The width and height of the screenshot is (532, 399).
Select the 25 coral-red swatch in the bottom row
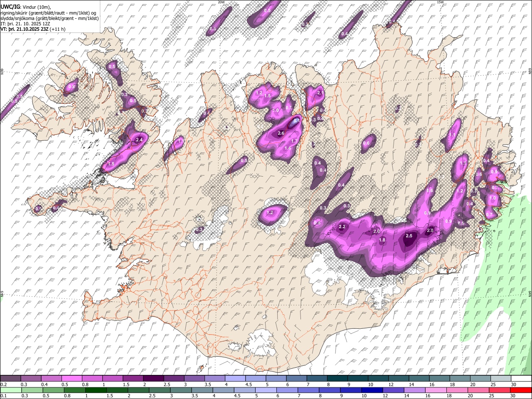point(499,390)
